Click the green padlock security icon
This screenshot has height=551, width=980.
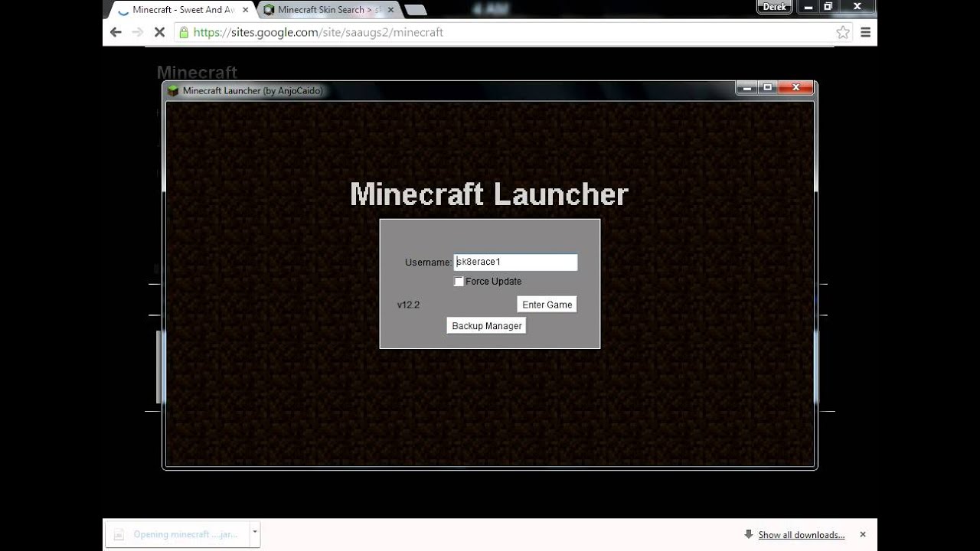click(183, 32)
